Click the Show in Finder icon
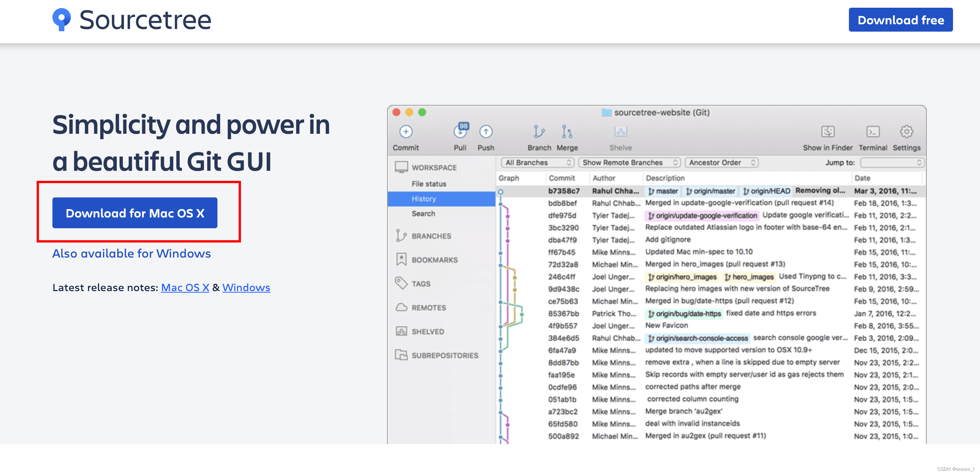The width and height of the screenshot is (980, 475). [x=828, y=132]
